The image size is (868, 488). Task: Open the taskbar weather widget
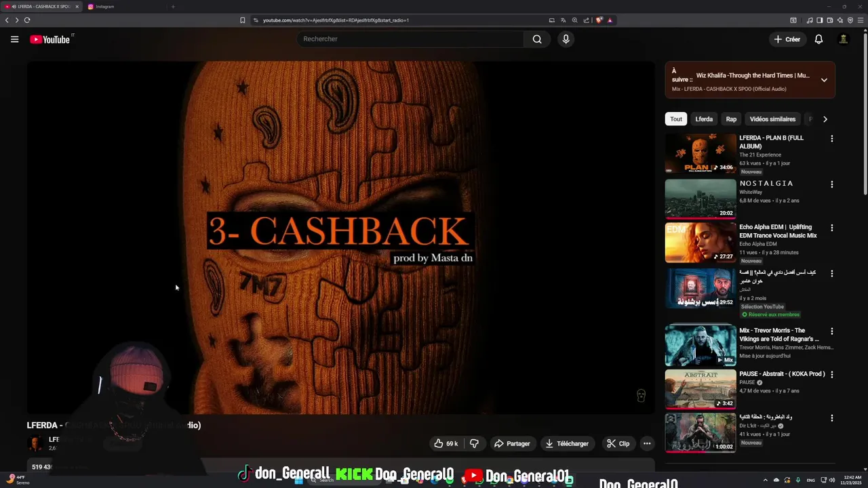(x=16, y=480)
